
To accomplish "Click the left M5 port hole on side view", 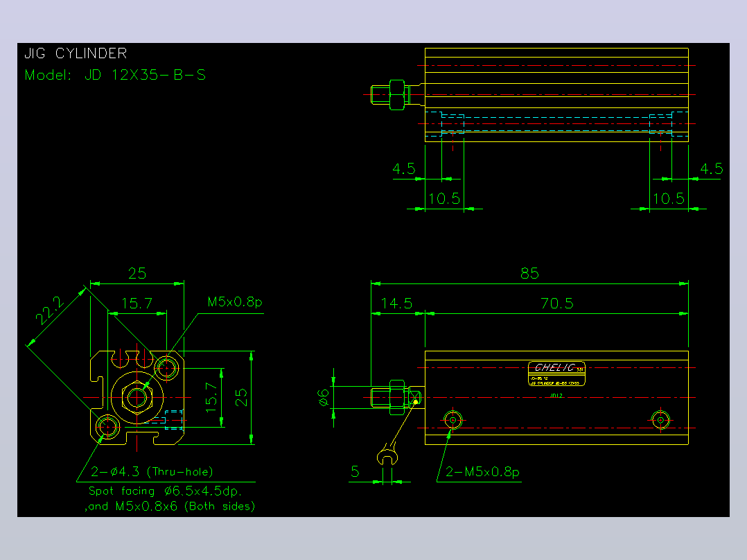I will 453,421.
